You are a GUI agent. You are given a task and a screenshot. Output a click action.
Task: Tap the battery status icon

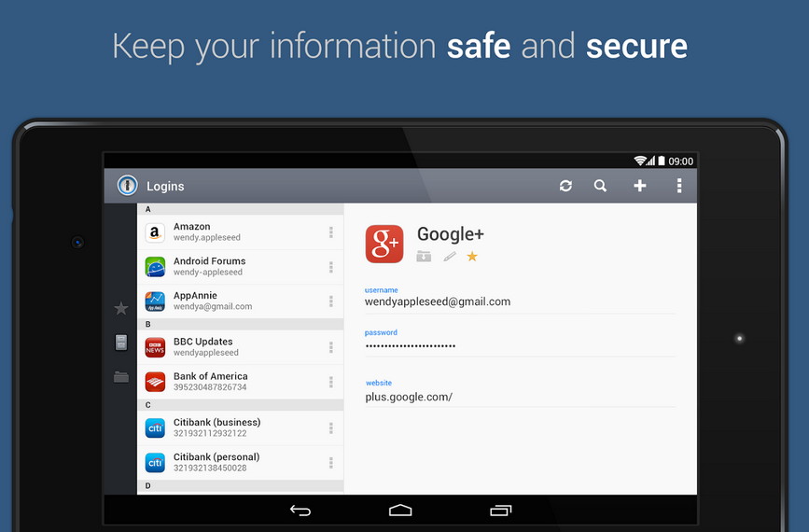(662, 161)
